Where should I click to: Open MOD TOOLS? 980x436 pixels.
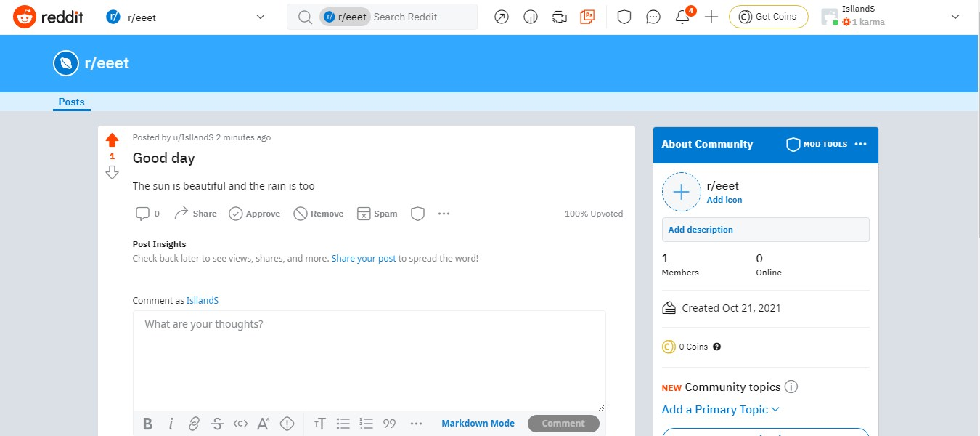pos(817,145)
